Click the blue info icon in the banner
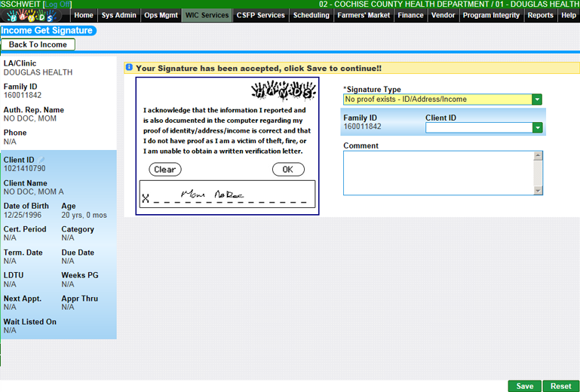 point(129,68)
